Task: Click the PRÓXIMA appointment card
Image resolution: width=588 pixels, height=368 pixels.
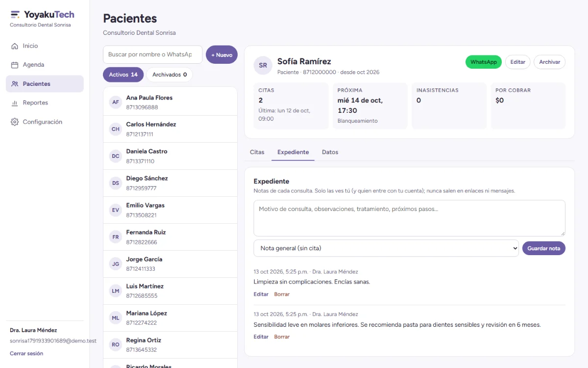Action: (370, 106)
